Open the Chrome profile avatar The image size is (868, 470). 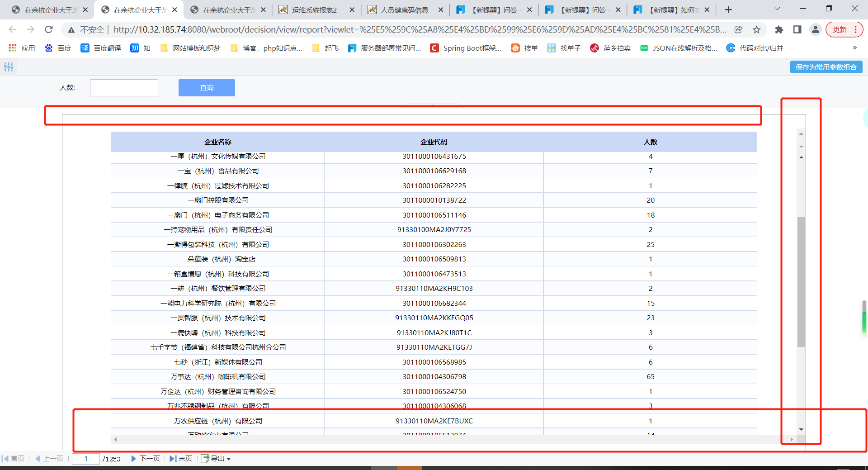(x=815, y=30)
